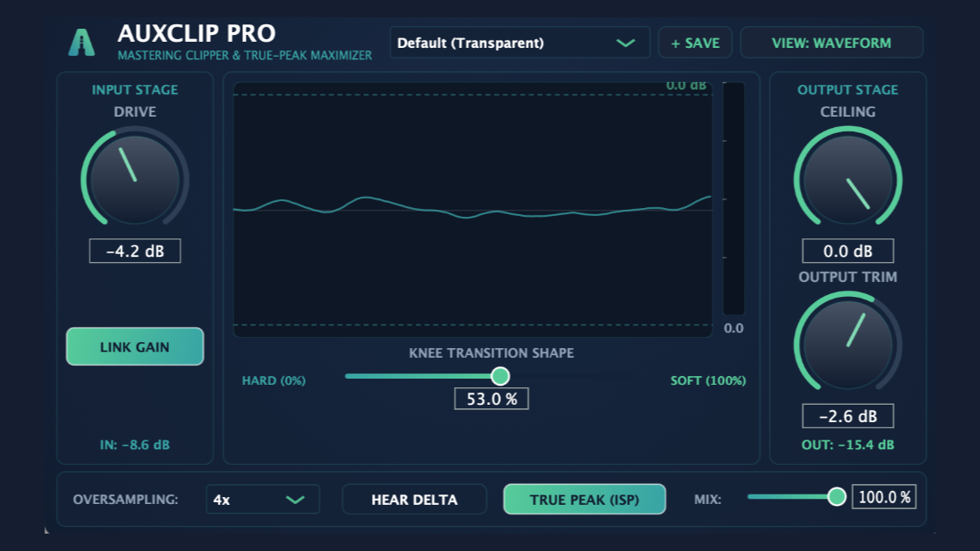The width and height of the screenshot is (980, 551).
Task: Click the SOFT (100%) label
Action: (x=708, y=380)
